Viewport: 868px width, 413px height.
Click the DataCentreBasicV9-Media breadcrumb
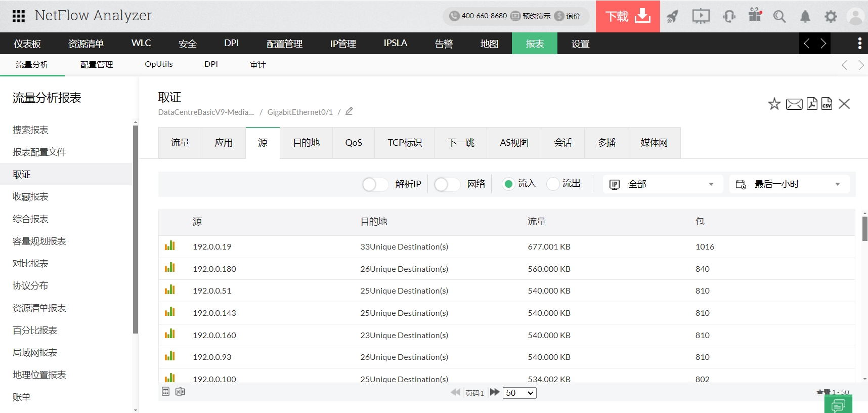(206, 112)
